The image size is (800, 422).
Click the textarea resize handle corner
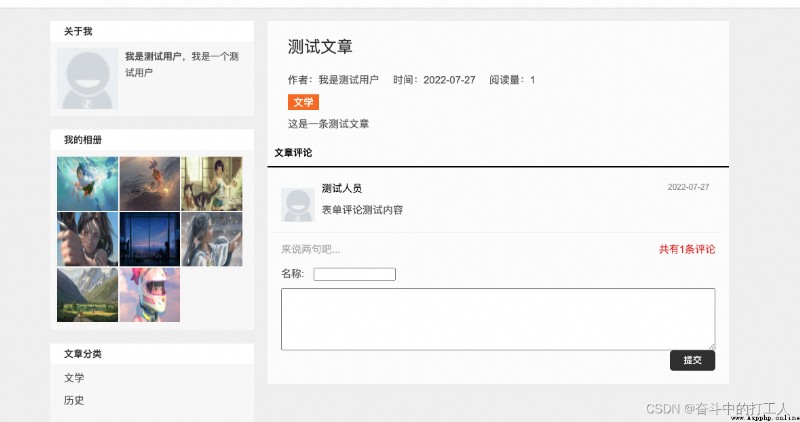pos(712,346)
